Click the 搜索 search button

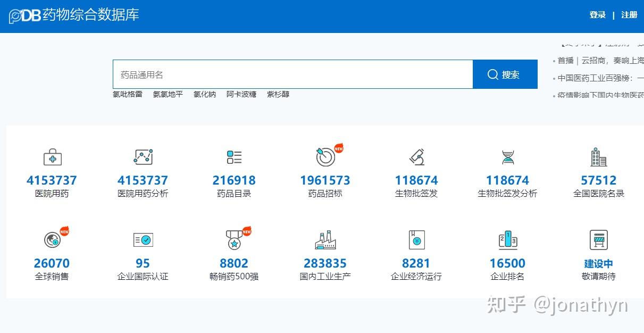coord(505,74)
